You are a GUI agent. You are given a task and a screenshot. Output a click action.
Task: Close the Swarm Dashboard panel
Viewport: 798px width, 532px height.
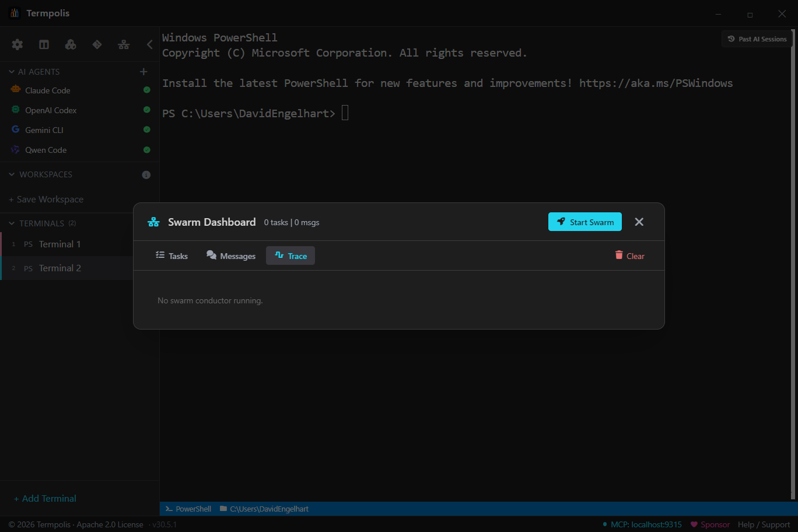tap(639, 222)
